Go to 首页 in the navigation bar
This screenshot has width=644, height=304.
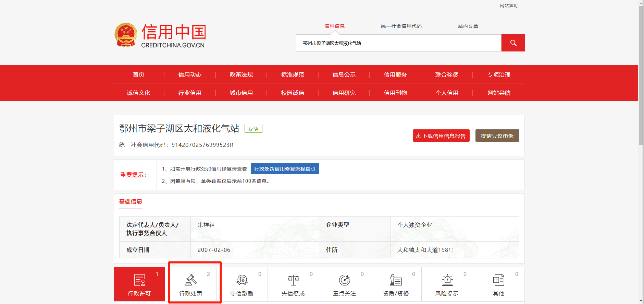(139, 74)
